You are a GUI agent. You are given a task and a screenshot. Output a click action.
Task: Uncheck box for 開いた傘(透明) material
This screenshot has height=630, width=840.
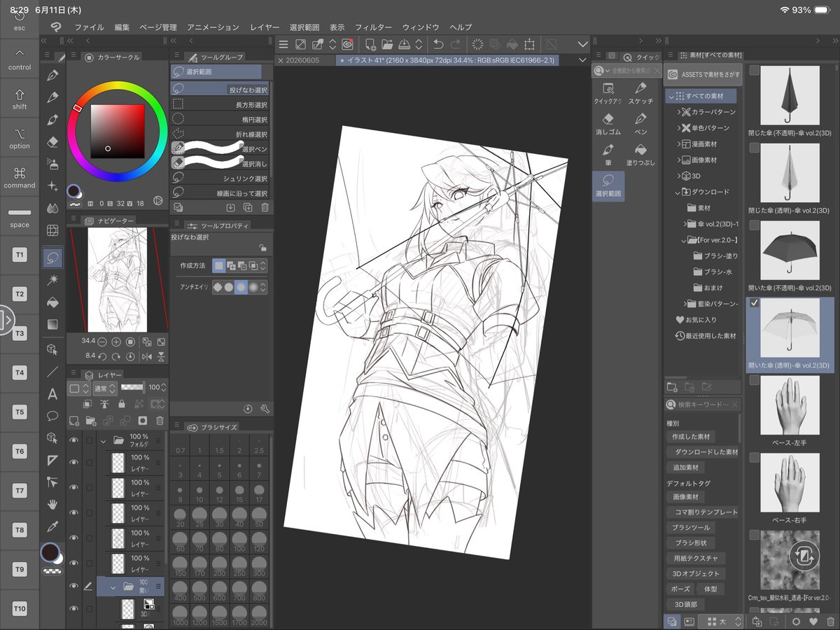click(755, 303)
